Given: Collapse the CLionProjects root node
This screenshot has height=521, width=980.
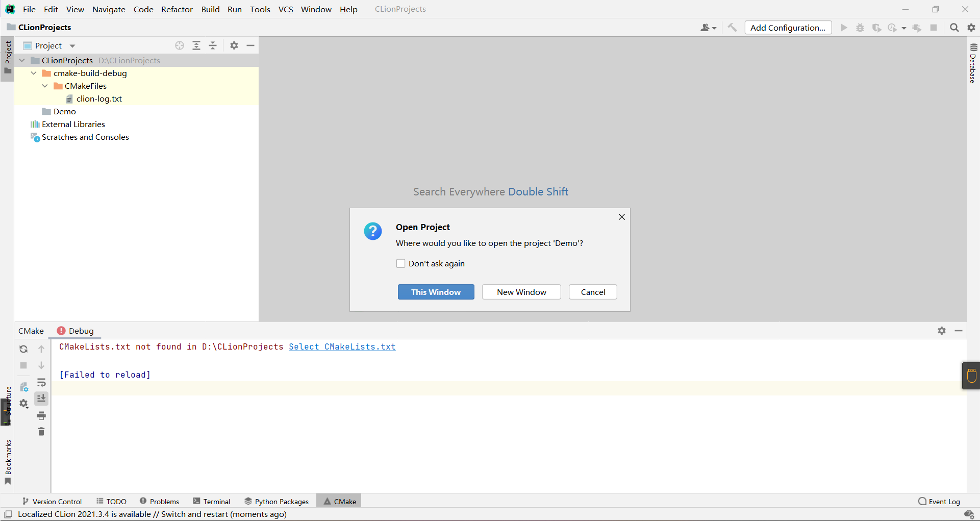Looking at the screenshot, I should 22,60.
